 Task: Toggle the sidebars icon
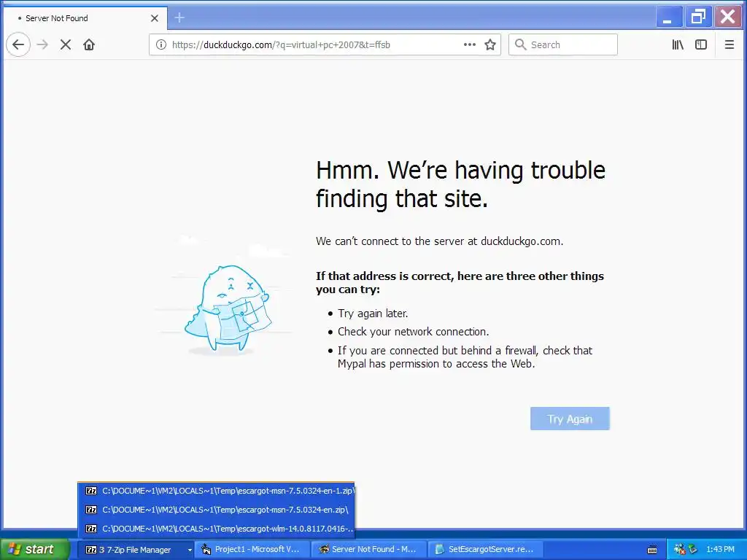(701, 44)
